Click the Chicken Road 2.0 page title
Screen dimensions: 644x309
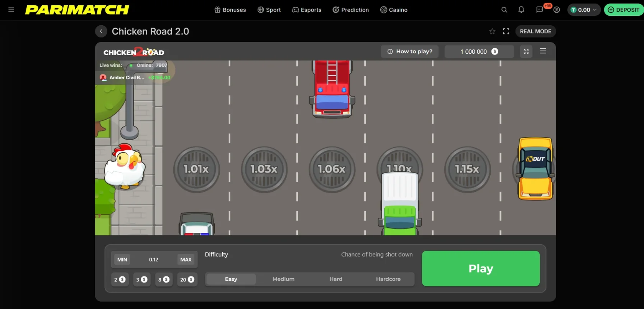coord(150,31)
